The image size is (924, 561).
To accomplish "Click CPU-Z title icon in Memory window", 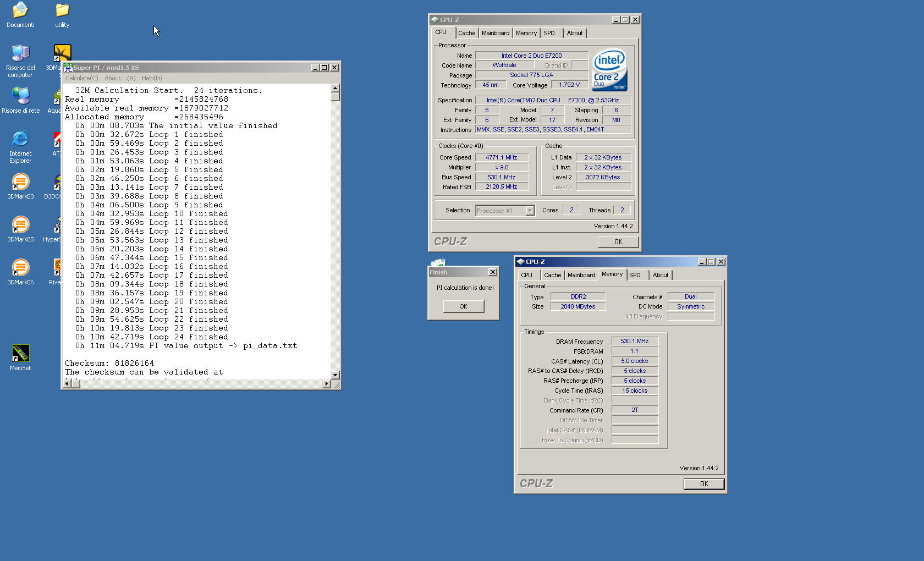I will (520, 262).
